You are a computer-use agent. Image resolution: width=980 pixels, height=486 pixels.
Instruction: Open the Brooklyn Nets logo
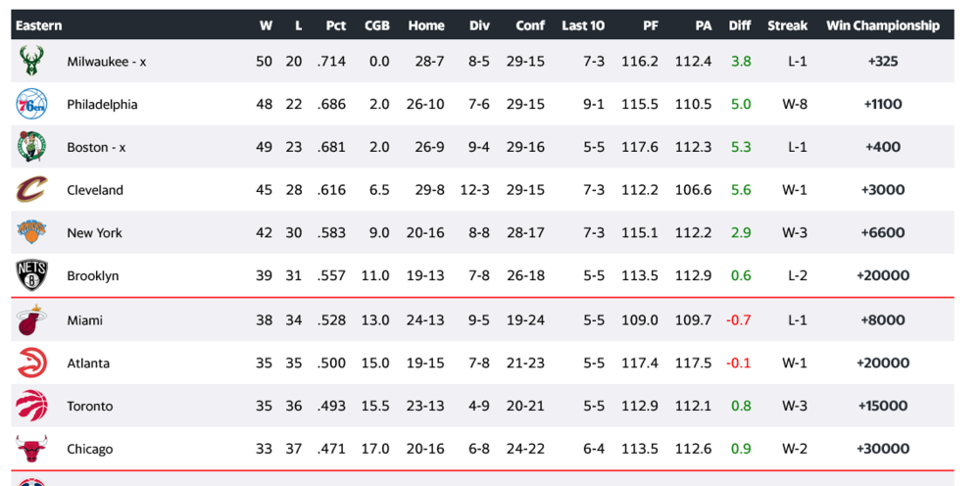30,275
